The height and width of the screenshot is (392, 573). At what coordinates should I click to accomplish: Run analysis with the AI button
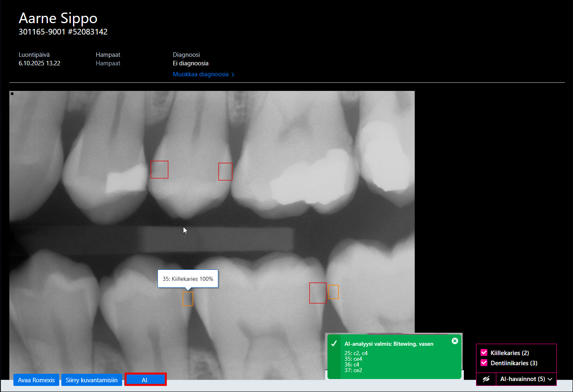145,380
